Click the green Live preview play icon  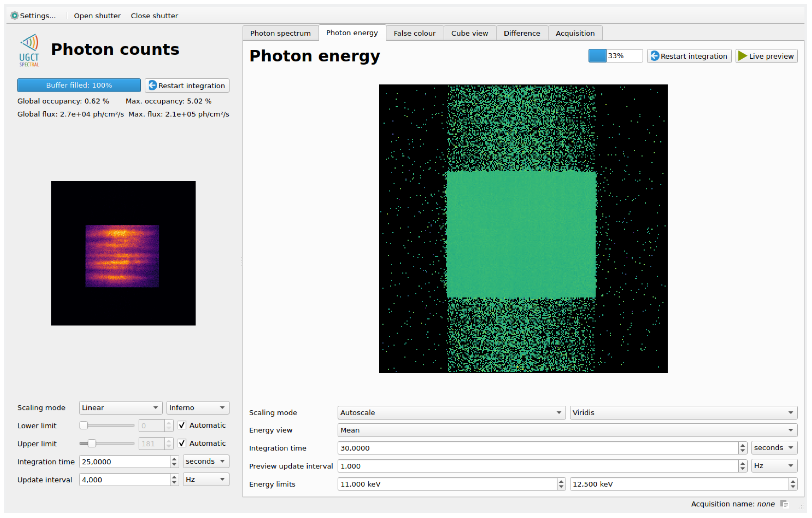pyautogui.click(x=742, y=56)
